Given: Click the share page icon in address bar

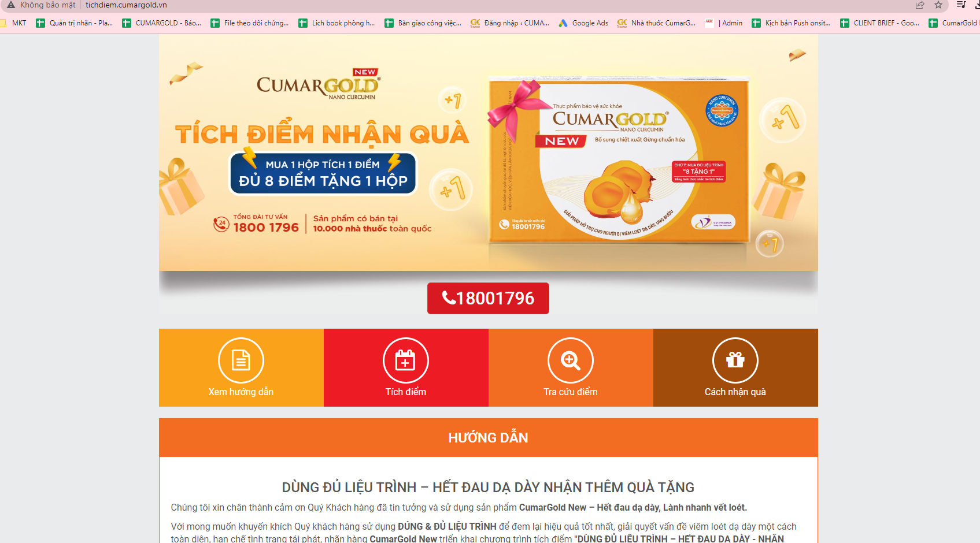Looking at the screenshot, I should pos(920,5).
